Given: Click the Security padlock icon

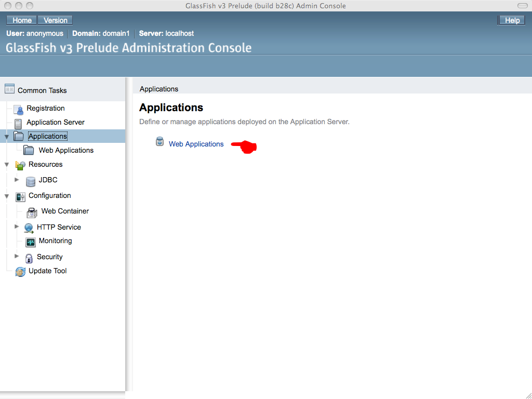Looking at the screenshot, I should click(29, 258).
